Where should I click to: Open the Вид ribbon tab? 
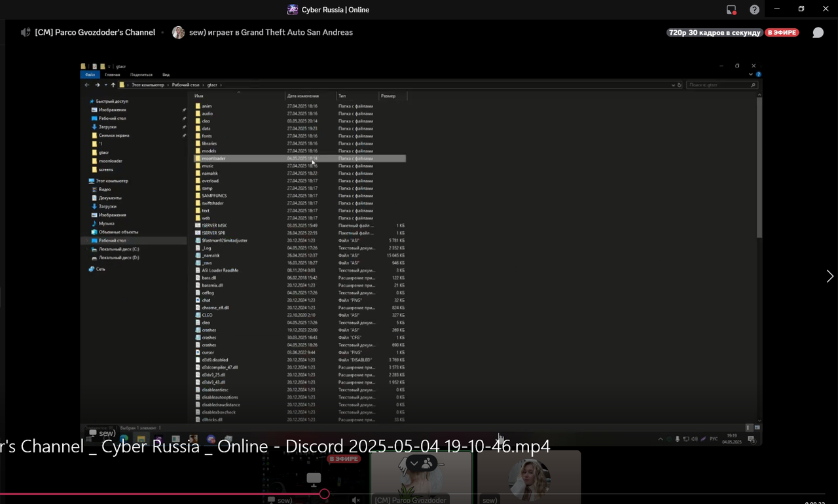click(x=166, y=75)
